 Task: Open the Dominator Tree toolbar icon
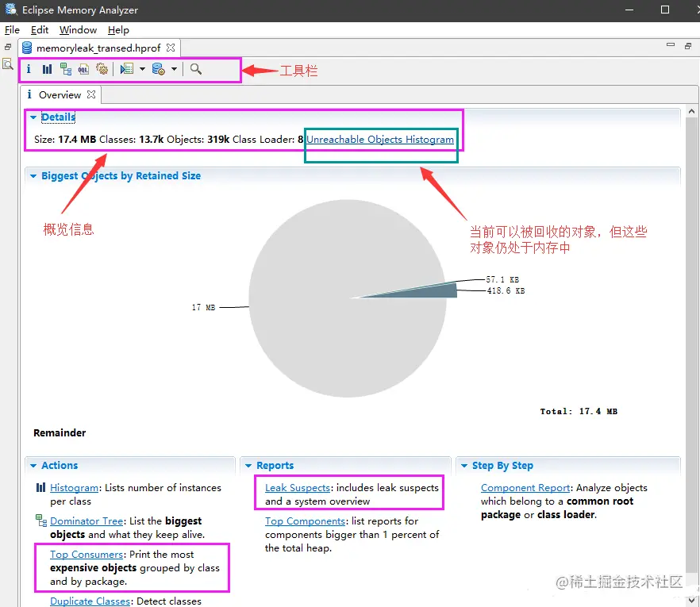point(66,69)
